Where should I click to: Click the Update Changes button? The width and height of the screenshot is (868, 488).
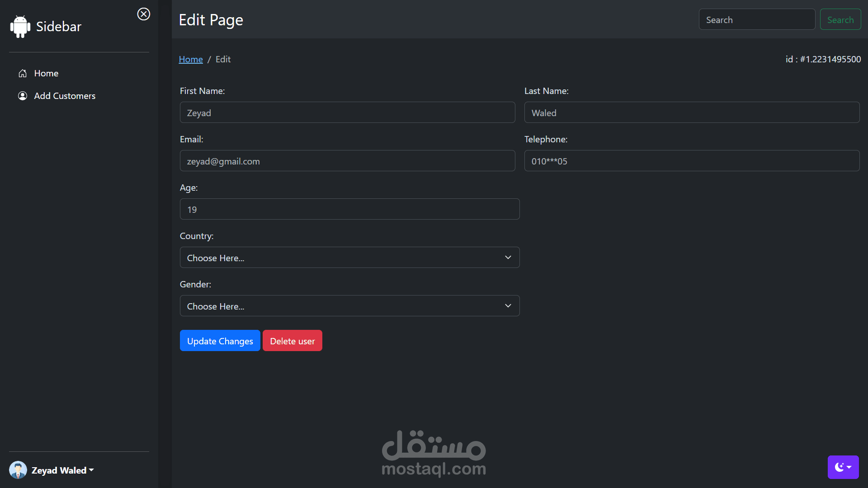[220, 341]
